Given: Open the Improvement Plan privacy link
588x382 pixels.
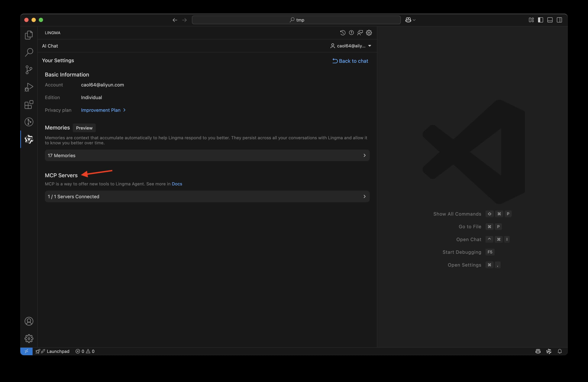Looking at the screenshot, I should point(103,110).
